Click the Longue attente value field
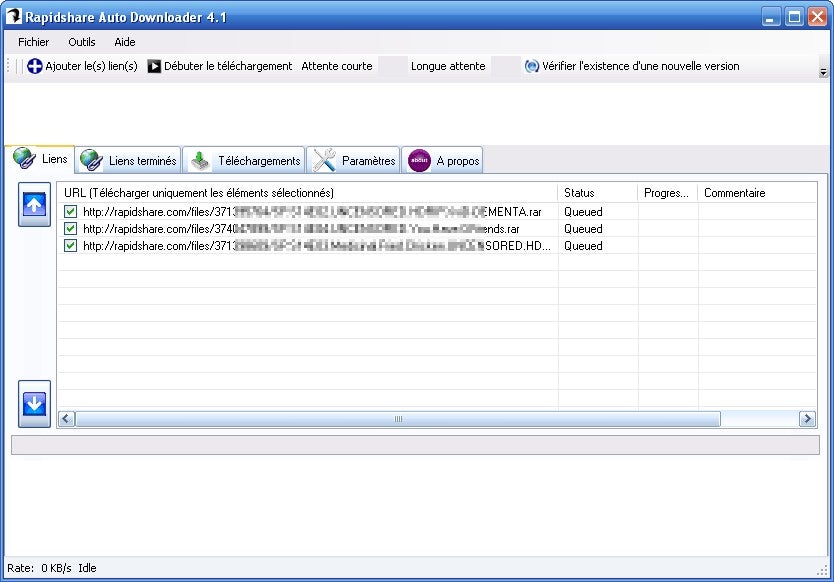Viewport: 834px width, 582px height. pyautogui.click(x=506, y=66)
